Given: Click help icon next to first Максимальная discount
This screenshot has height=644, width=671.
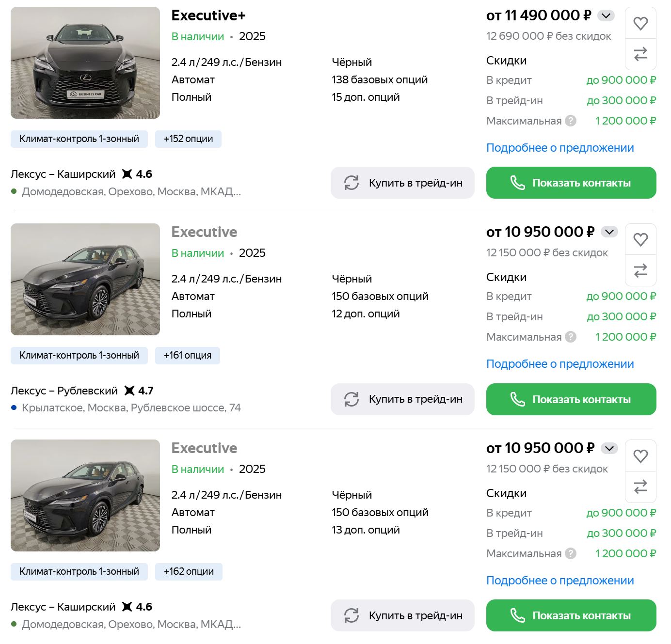Looking at the screenshot, I should (571, 121).
